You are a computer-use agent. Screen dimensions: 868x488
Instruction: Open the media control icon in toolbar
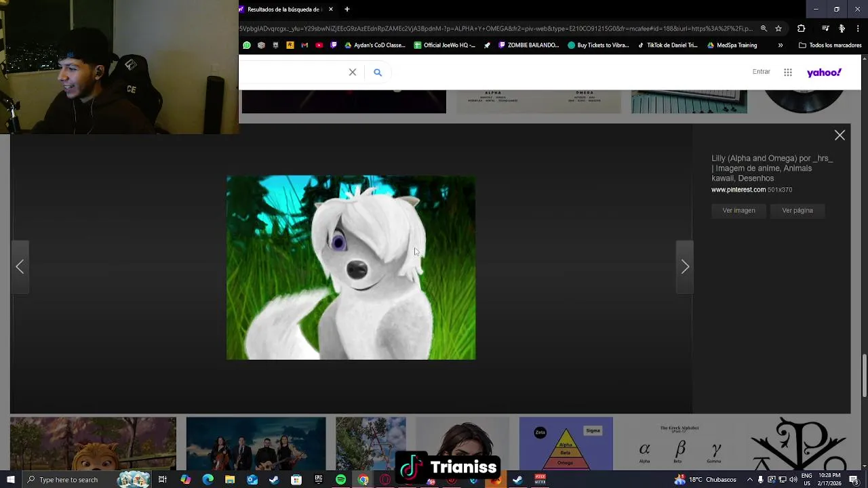pyautogui.click(x=825, y=28)
